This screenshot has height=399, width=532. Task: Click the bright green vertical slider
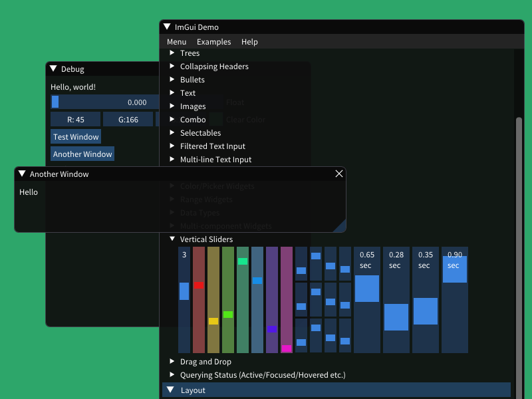click(x=228, y=300)
